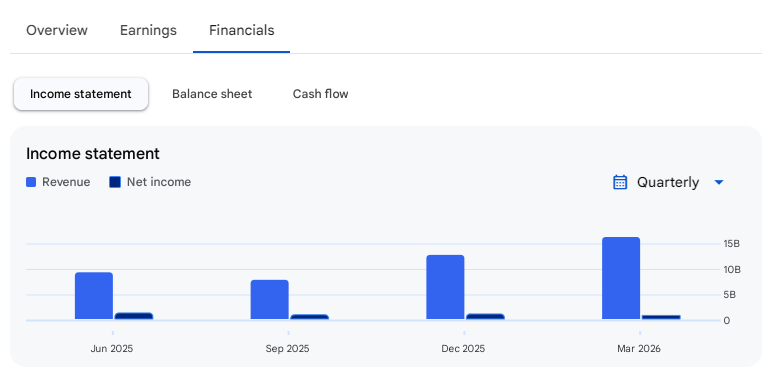The width and height of the screenshot is (776, 381).
Task: Click the 5B axis value
Action: click(x=729, y=295)
